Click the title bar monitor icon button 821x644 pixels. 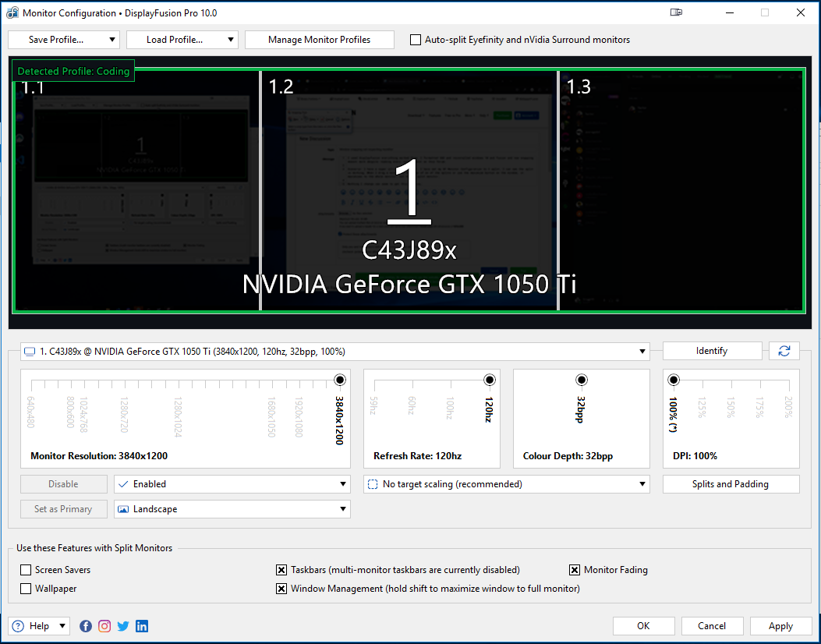[x=676, y=12]
